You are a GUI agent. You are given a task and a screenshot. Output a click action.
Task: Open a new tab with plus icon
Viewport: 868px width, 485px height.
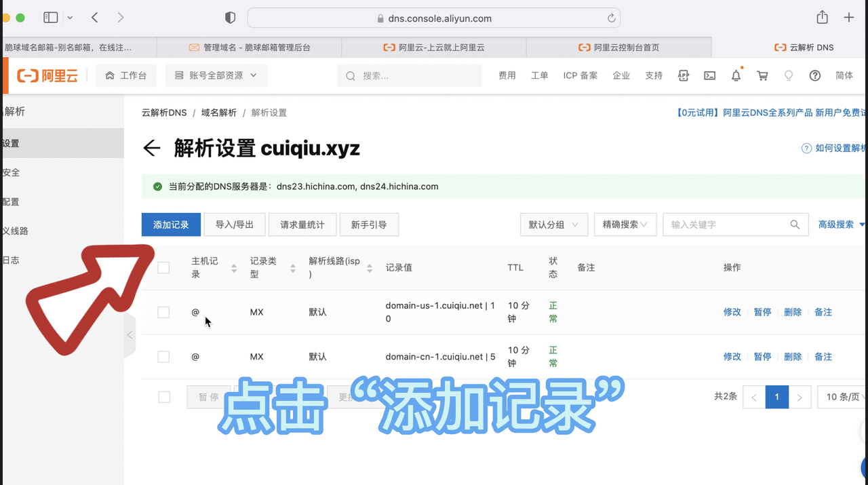coord(849,18)
